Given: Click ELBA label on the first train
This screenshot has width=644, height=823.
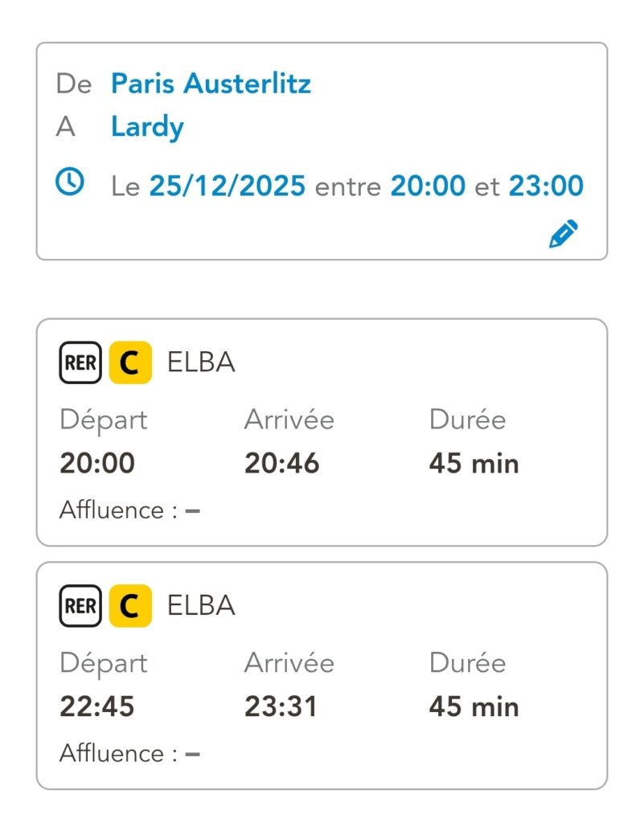Looking at the screenshot, I should 201,363.
